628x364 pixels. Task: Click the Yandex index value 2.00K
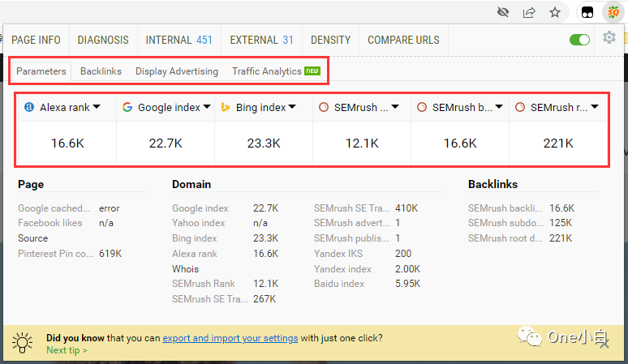(x=408, y=269)
